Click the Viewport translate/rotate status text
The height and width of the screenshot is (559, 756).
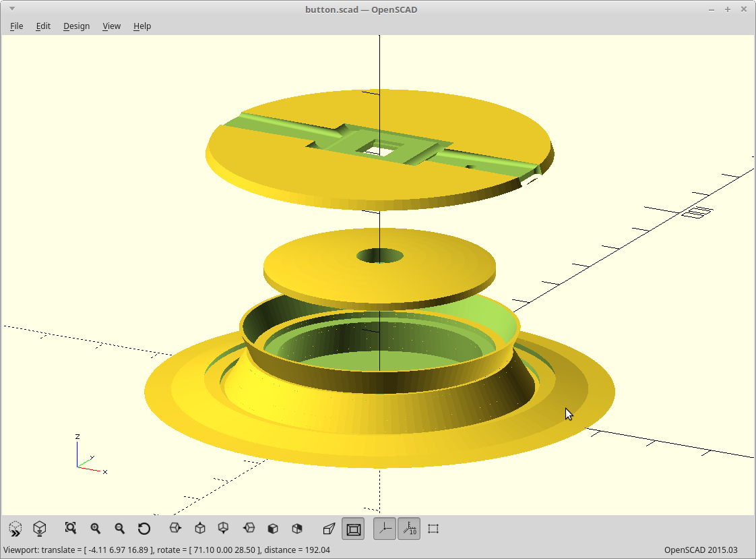pyautogui.click(x=167, y=550)
